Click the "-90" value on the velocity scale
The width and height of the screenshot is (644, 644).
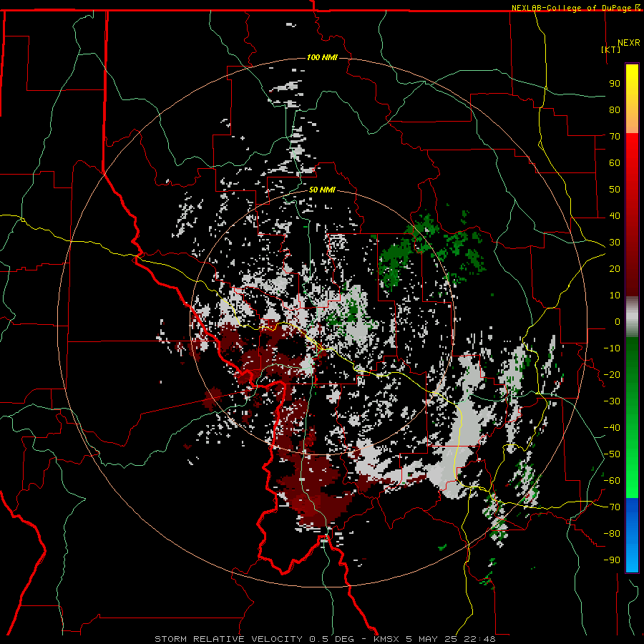[x=612, y=560]
